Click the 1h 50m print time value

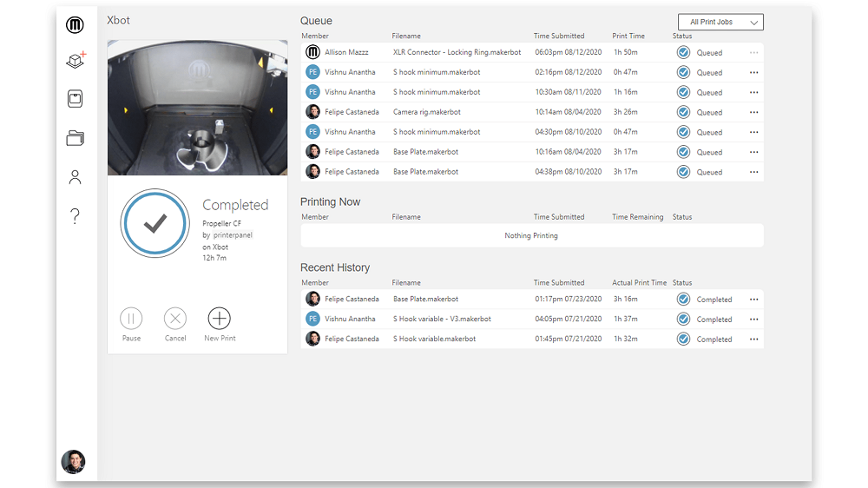626,52
